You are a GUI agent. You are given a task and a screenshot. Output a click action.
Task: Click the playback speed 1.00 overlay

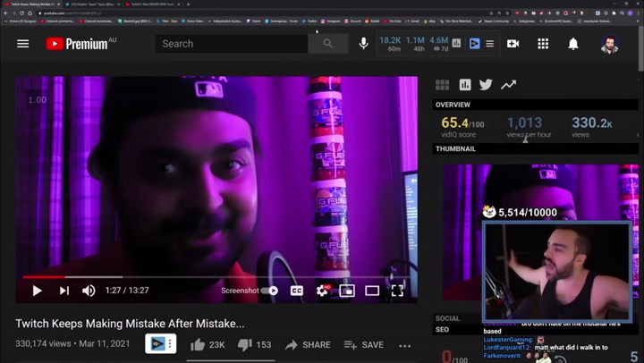[x=38, y=100]
